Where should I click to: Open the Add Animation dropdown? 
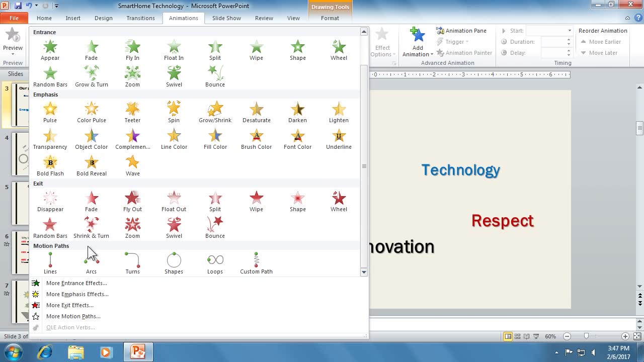tap(418, 54)
